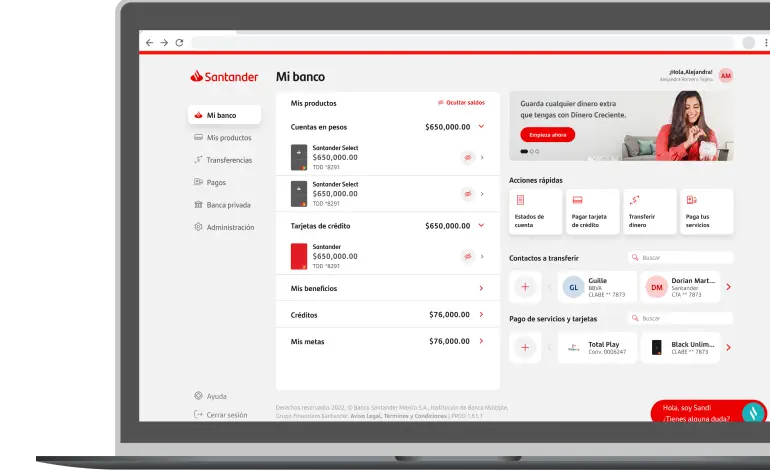
Task: Click the Tarjetas de crédito $650,000.00 total
Action: (x=448, y=226)
